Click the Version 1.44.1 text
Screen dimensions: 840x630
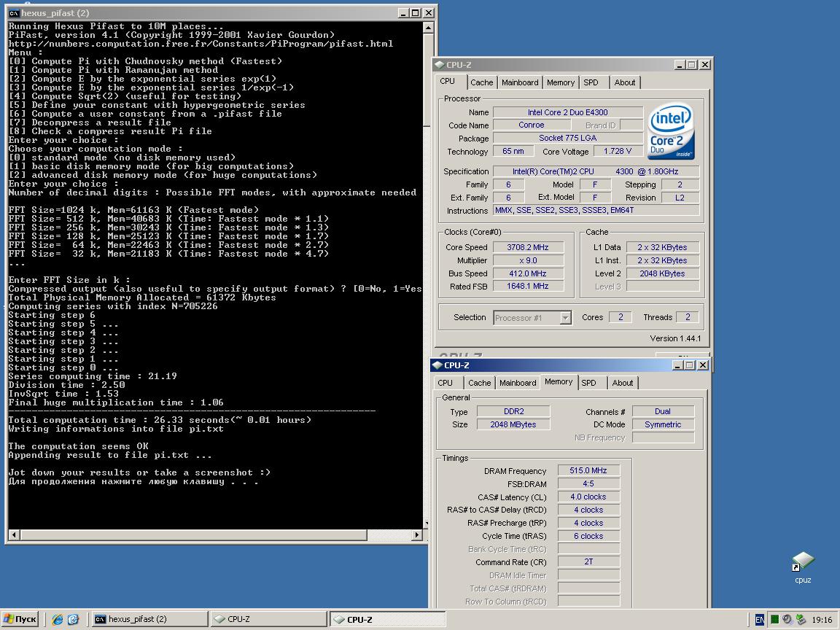tap(675, 338)
